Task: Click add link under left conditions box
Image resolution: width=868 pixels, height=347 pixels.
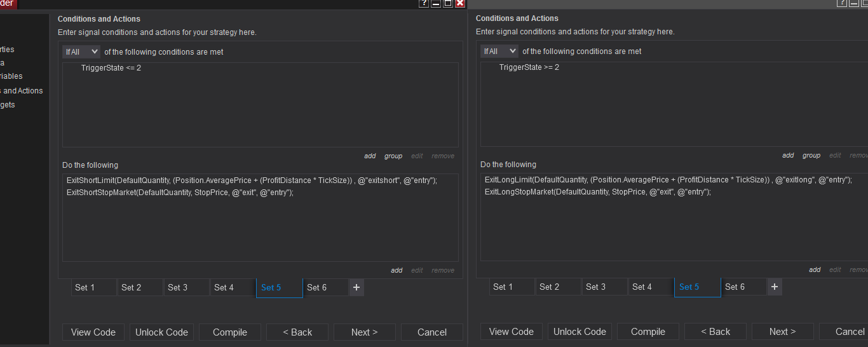Action: click(370, 156)
